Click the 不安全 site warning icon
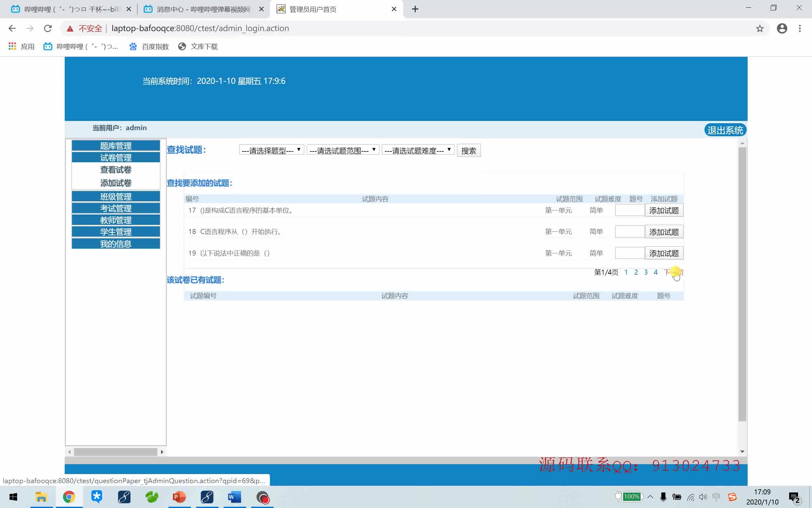This screenshot has width=812, height=508. coord(70,29)
